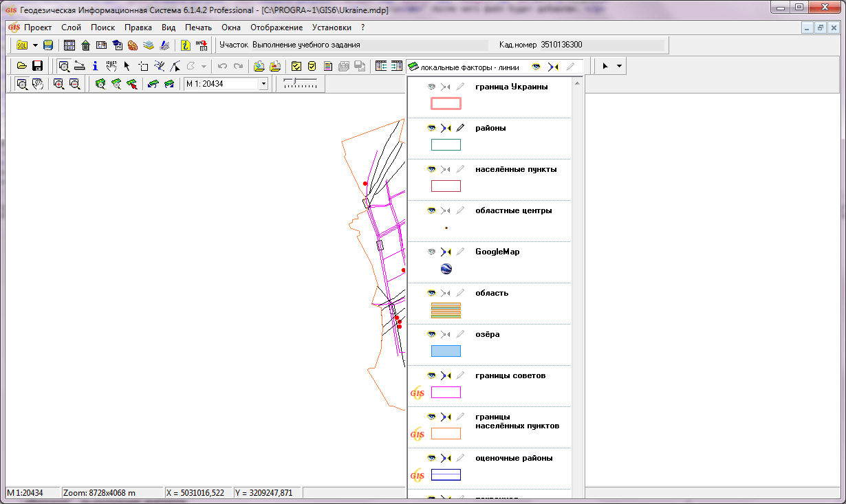Click the house icon in the top toolbar
846x504 pixels.
pyautogui.click(x=85, y=45)
